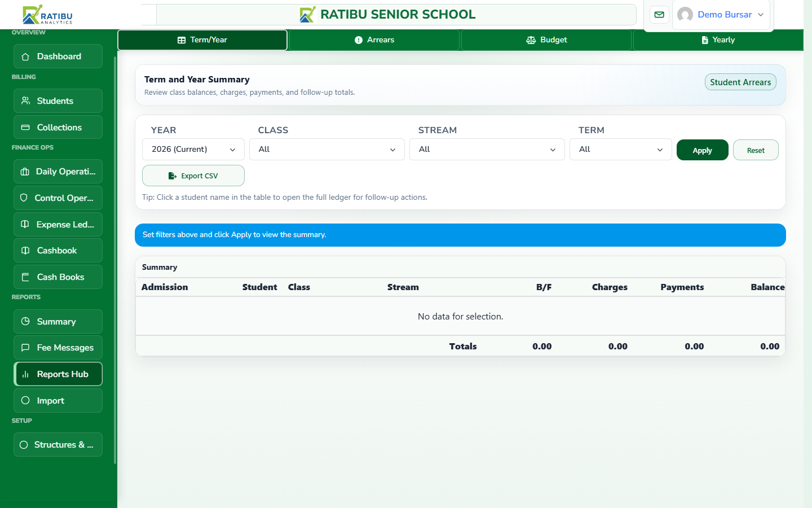Viewport: 812px width, 508px height.
Task: Click the 'No data for selection.' message
Action: tap(461, 317)
